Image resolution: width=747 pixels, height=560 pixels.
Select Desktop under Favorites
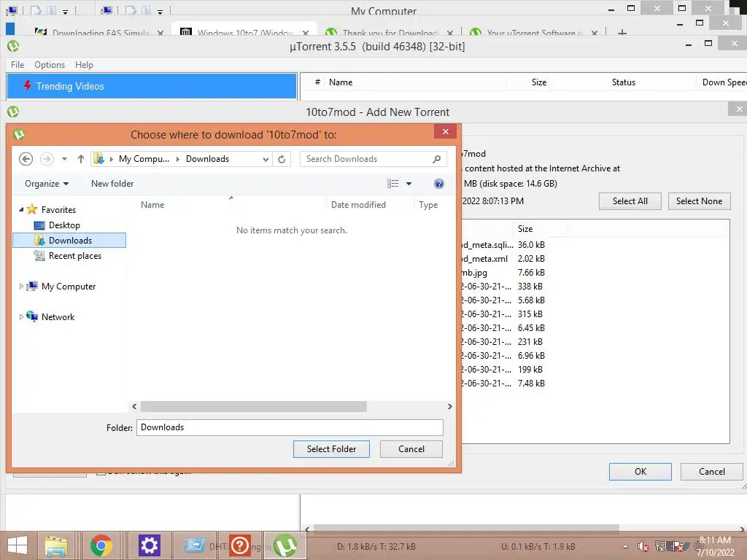[x=64, y=225]
